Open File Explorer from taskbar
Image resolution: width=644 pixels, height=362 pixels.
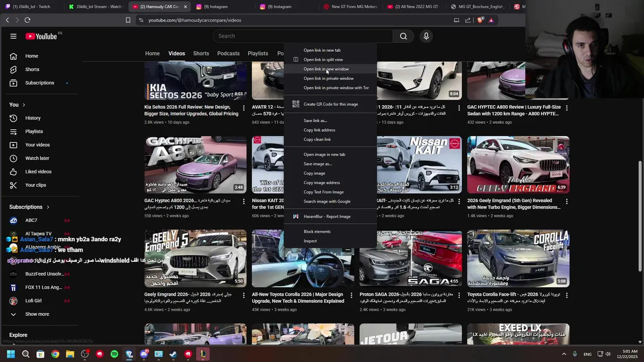(x=70, y=354)
